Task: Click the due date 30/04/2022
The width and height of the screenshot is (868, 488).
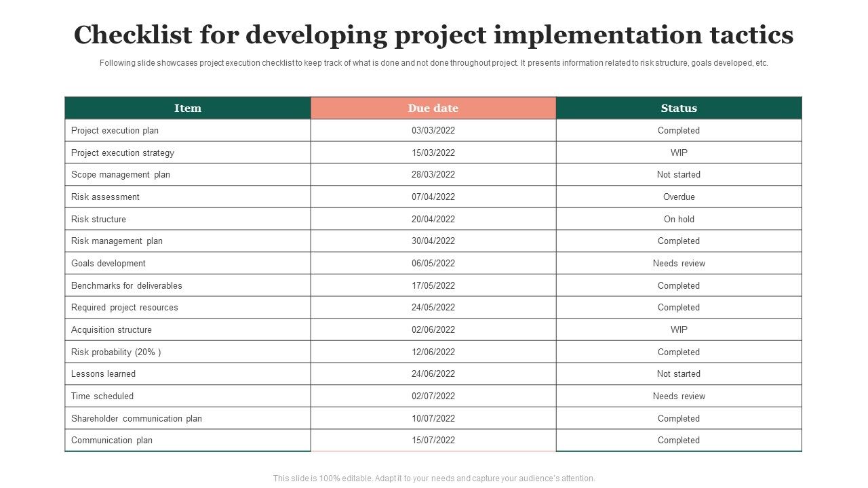Action: coord(433,241)
